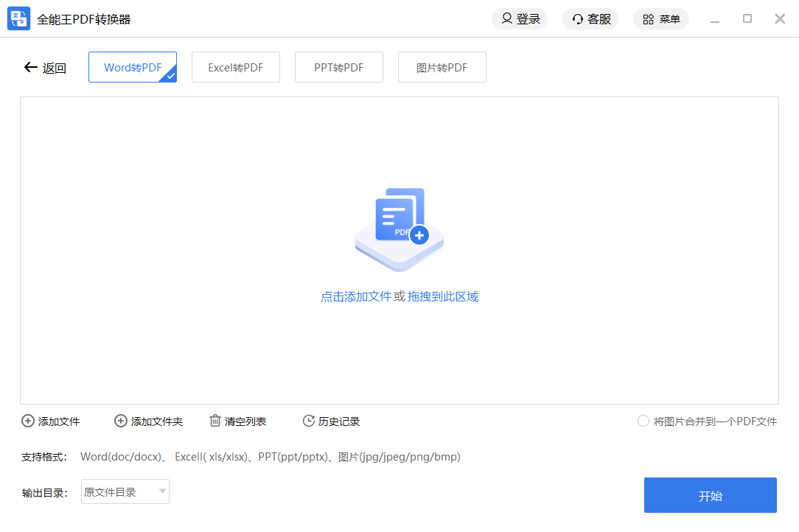The image size is (799, 532).
Task: Enable 将图片合并到一个PDF文件 radio option
Action: coord(643,421)
